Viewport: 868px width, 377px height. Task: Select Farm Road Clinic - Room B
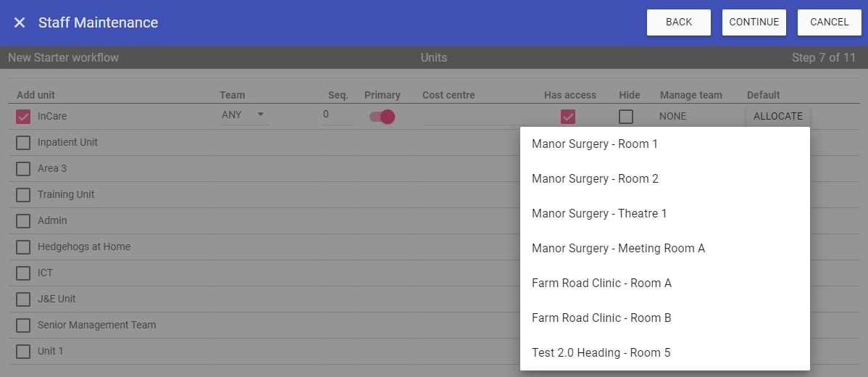601,318
